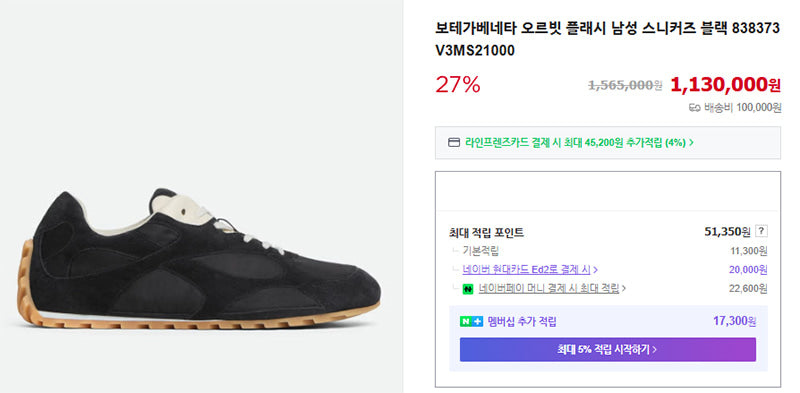Click the 최대 5% 적립 시작하기 button
Screen dimensions: 800x393
click(x=608, y=350)
